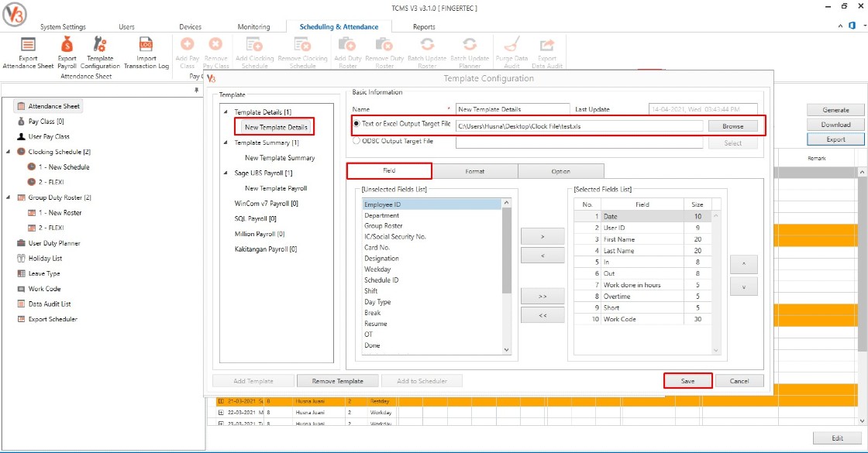
Task: Expand the 22-03-2021 attendance row
Action: point(221,413)
